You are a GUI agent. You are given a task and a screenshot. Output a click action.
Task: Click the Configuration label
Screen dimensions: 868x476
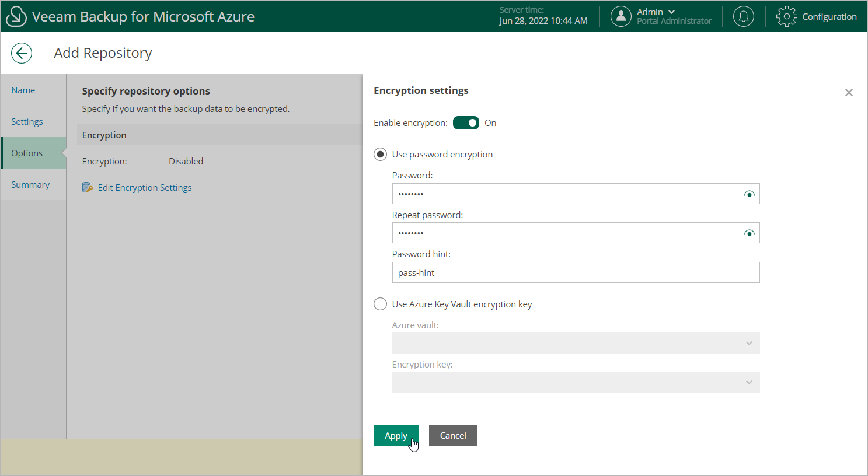(x=829, y=16)
